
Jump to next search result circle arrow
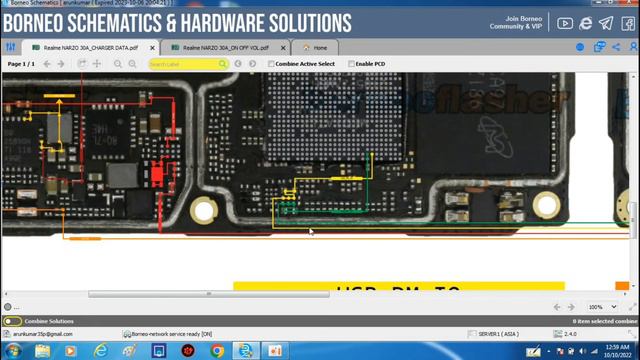pyautogui.click(x=253, y=64)
